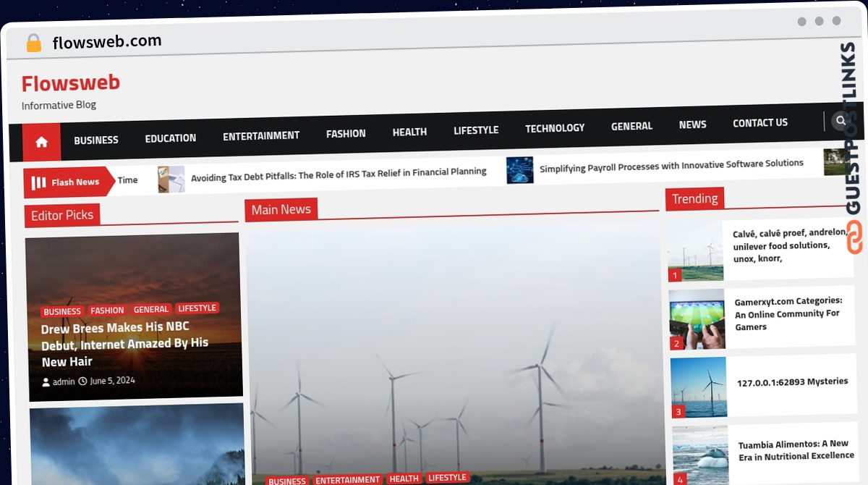This screenshot has width=868, height=485.
Task: Read Gamerxyt.com Categories trending post
Action: point(788,313)
